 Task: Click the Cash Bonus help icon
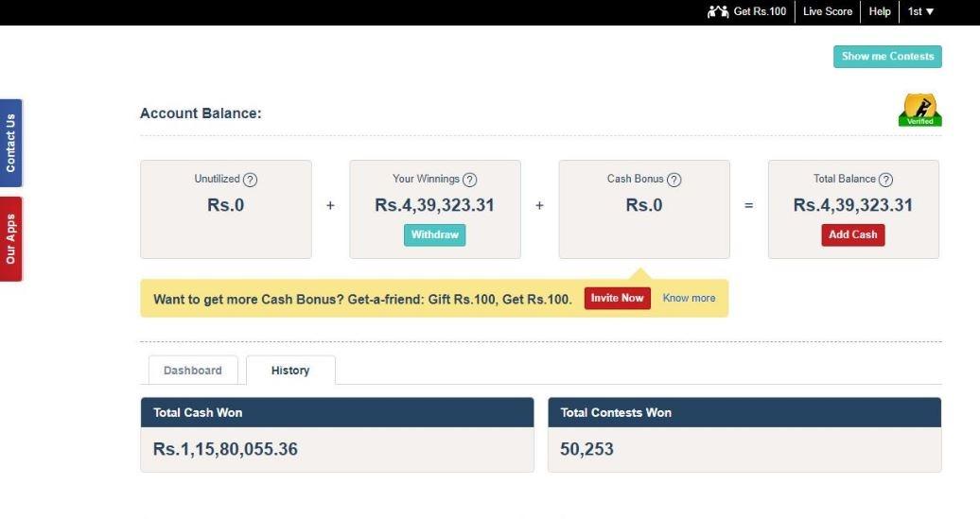674,180
